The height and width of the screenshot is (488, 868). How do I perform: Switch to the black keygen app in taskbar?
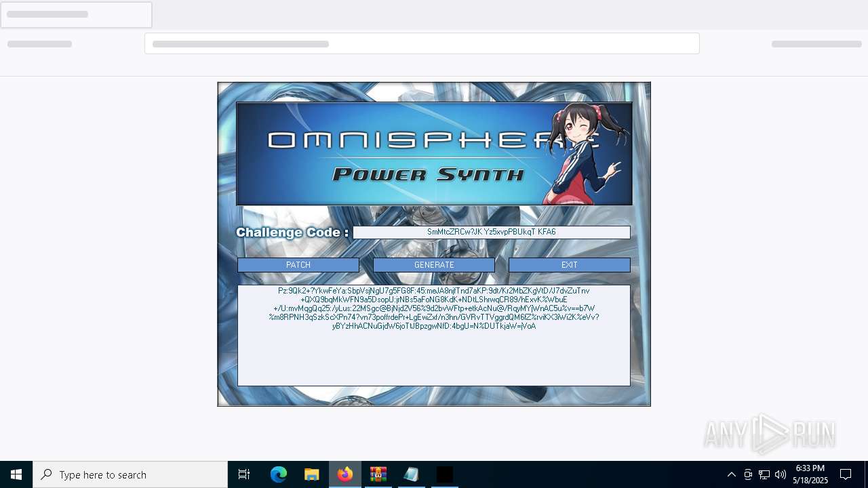click(x=445, y=474)
